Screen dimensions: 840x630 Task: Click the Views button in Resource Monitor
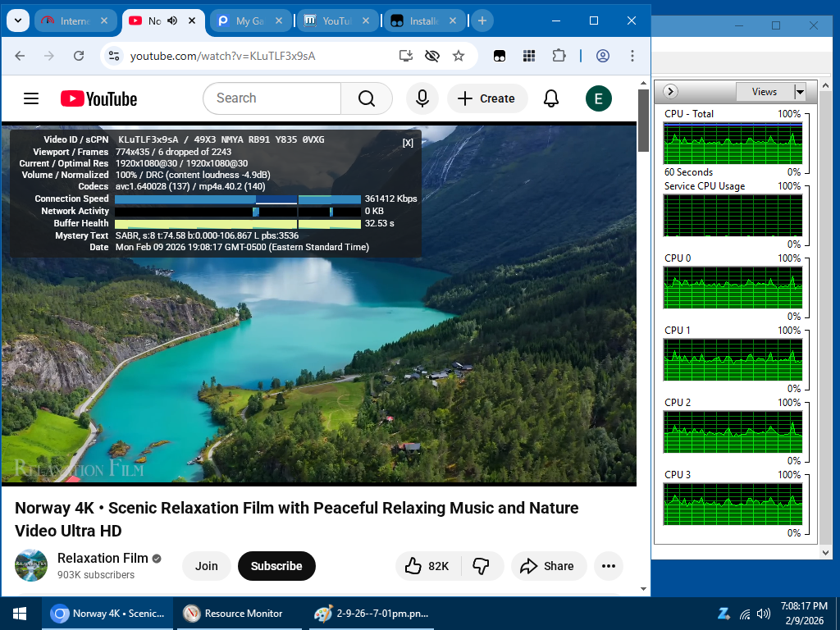(765, 92)
